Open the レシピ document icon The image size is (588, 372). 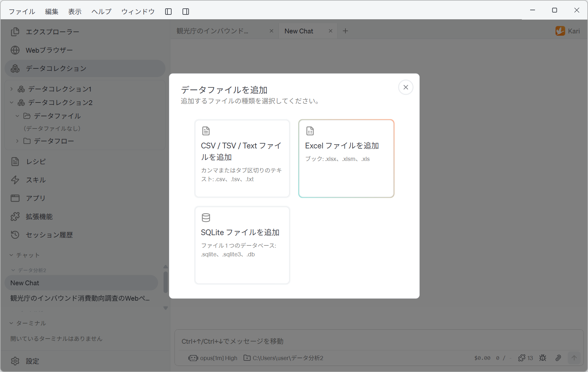tap(15, 162)
